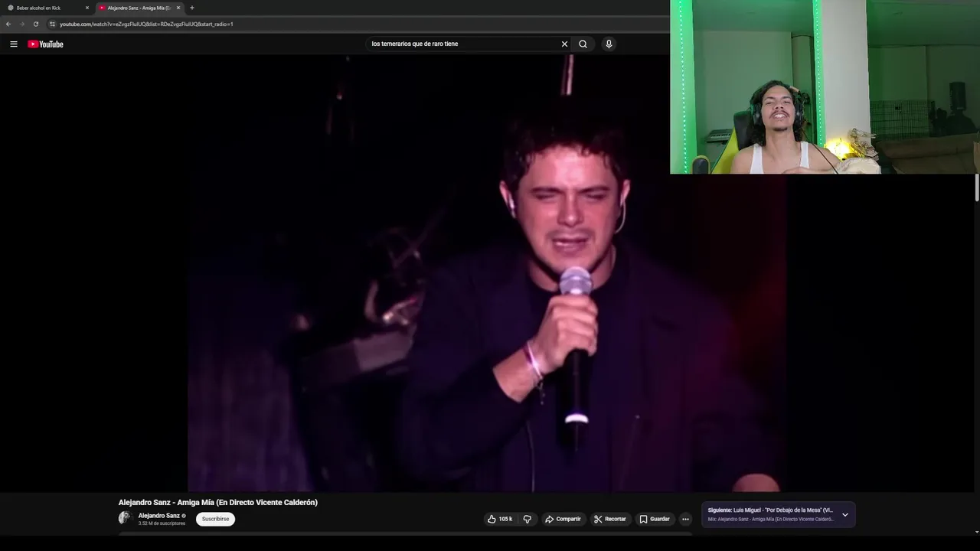The image size is (980, 551).
Task: Open the Alejandro Sanz channel name link
Action: [158, 516]
